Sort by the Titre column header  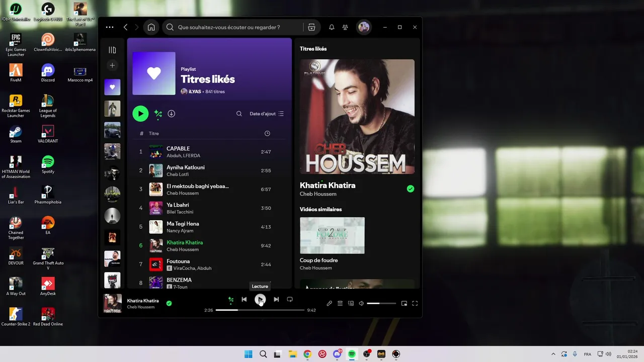coord(154,133)
